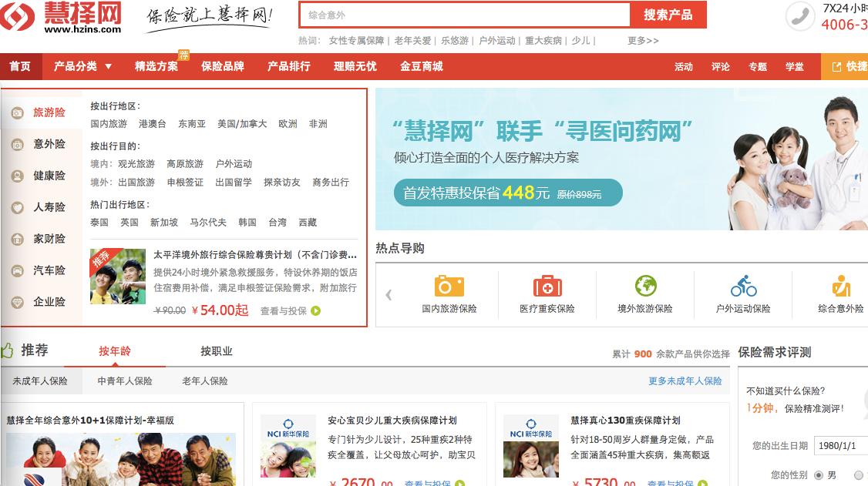Open the 活动 link

684,67
